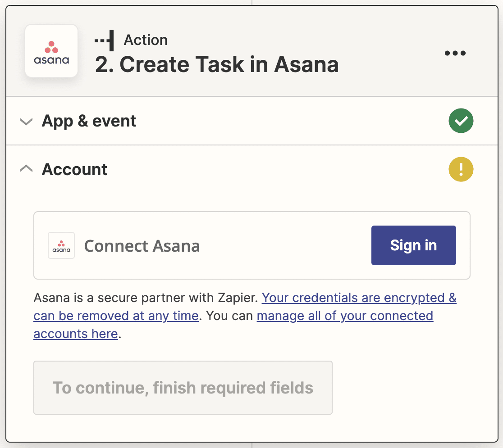This screenshot has height=448, width=503.
Task: Open the 'Your credentials are encrypted' link
Action: tap(359, 298)
